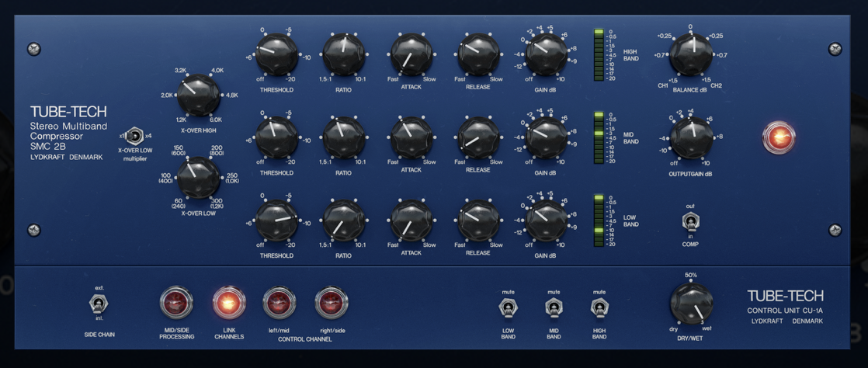
Task: Click the Low Band Threshold knob
Action: pos(276,220)
